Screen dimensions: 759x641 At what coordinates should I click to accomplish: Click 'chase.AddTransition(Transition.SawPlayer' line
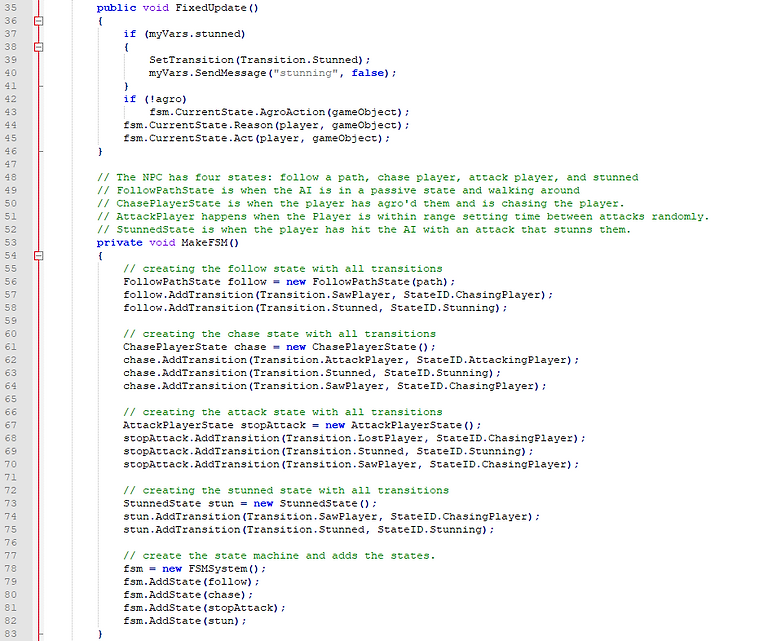pyautogui.click(x=335, y=386)
